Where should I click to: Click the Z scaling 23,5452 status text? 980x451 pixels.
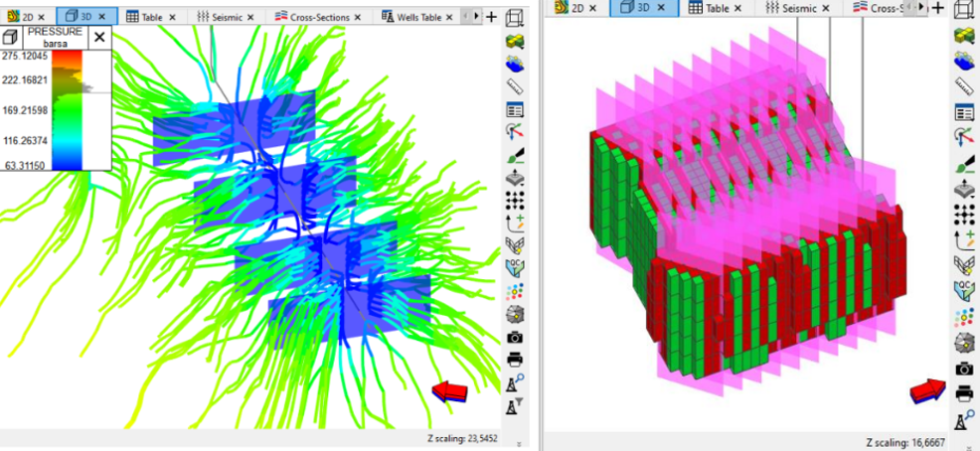pyautogui.click(x=462, y=439)
